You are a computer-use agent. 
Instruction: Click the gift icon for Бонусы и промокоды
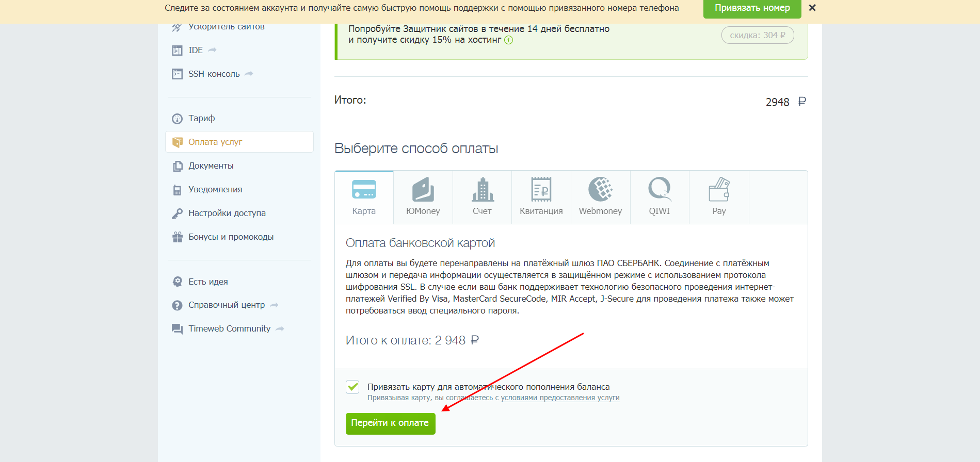coord(177,237)
